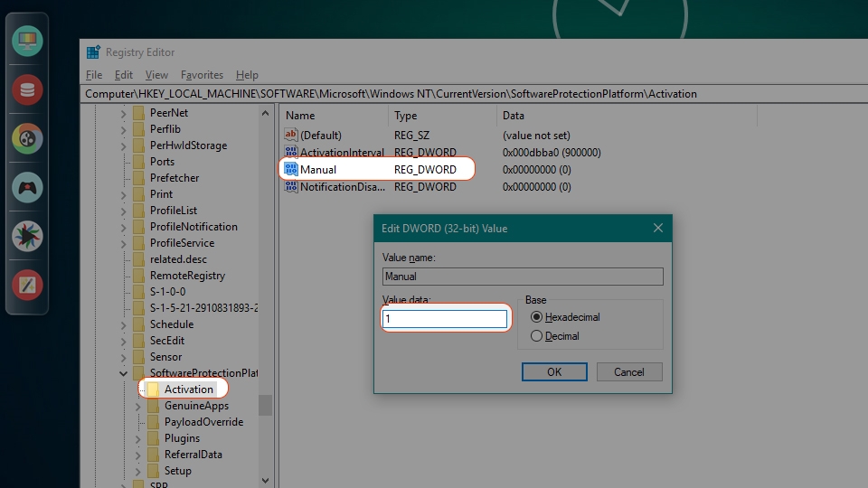Select the S-1-5-21-2910831893 tree key

(x=203, y=307)
